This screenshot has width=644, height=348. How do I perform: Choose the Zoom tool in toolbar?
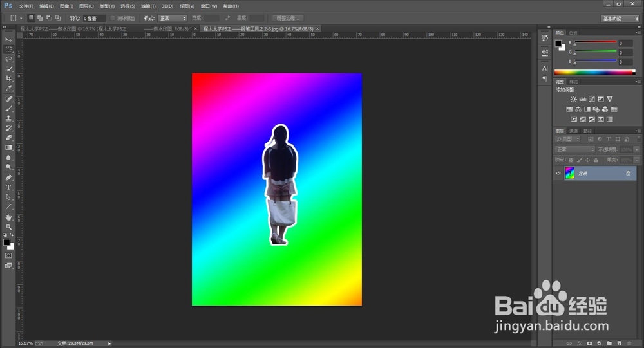9,226
